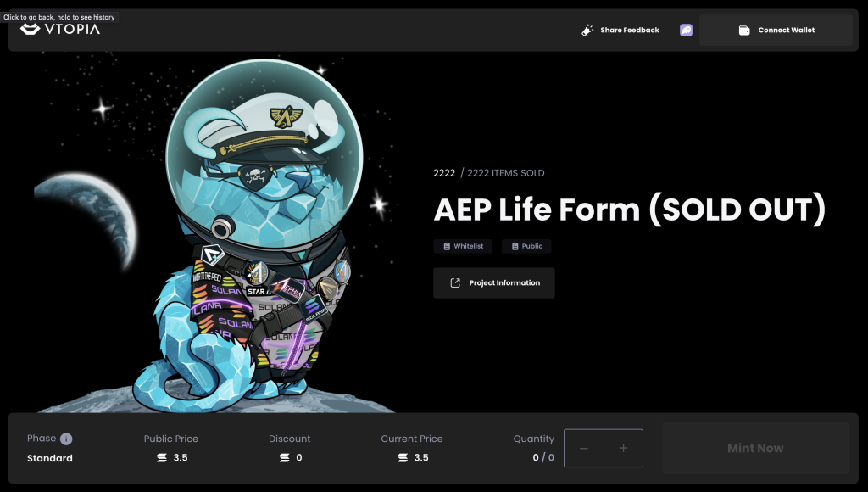
Task: Click the Mint Now button
Action: tap(755, 448)
